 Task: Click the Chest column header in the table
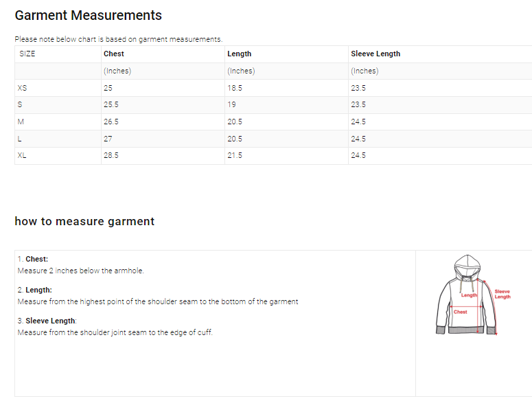point(114,54)
